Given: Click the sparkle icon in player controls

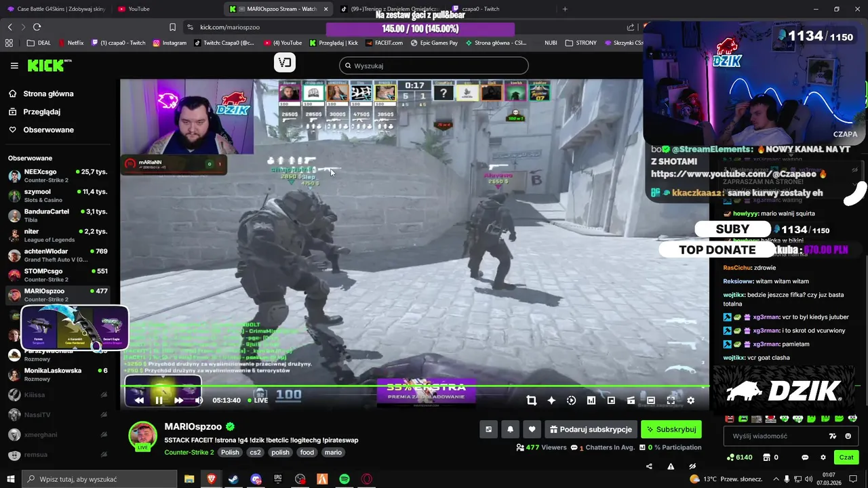Looking at the screenshot, I should pyautogui.click(x=551, y=401).
